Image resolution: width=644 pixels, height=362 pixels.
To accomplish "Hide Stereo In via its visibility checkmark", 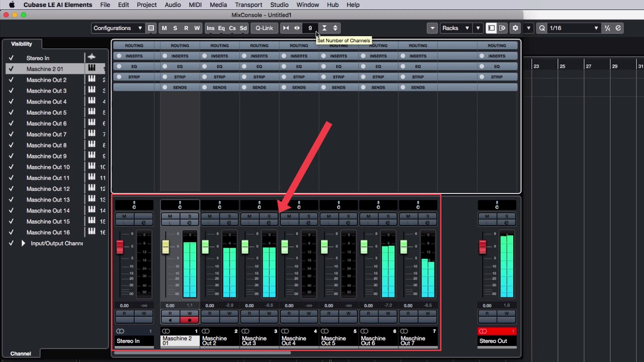I will click(11, 58).
